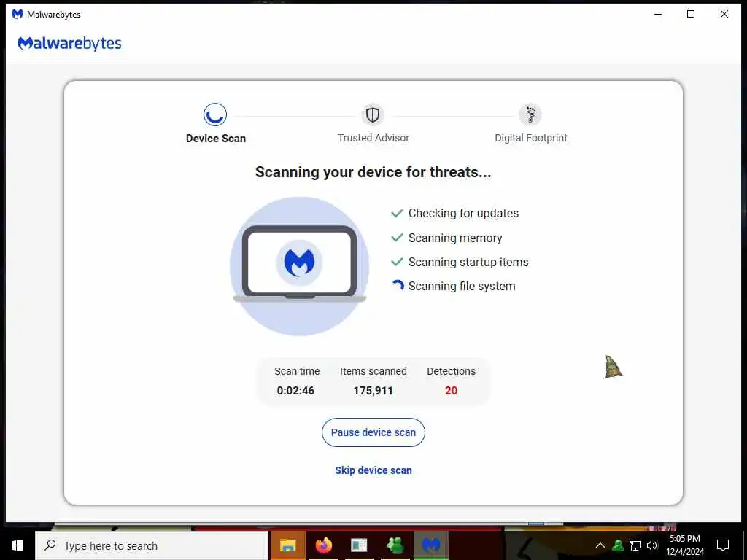Viewport: 747px width, 560px height.
Task: Close the Malwarebytes window
Action: pyautogui.click(x=724, y=15)
